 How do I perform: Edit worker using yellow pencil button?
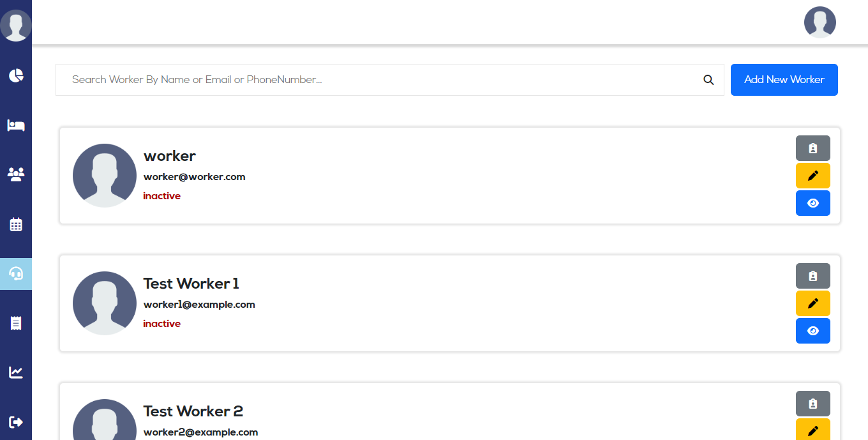point(812,176)
